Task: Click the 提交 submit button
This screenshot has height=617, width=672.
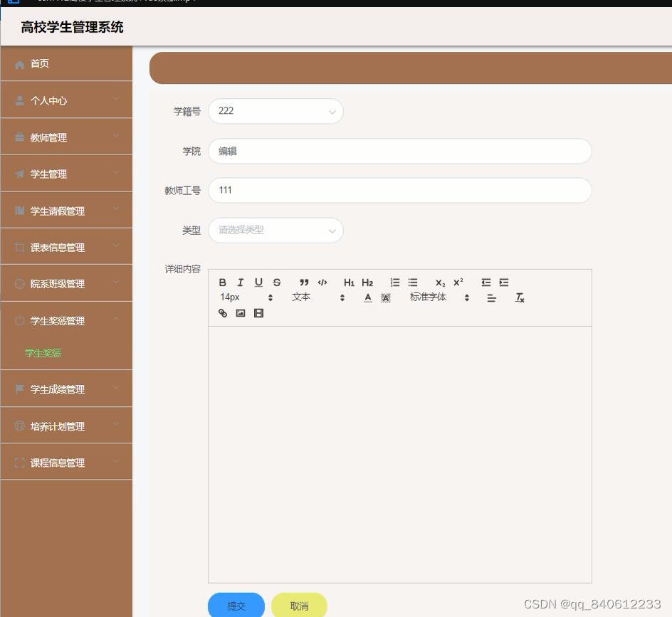Action: [x=235, y=606]
